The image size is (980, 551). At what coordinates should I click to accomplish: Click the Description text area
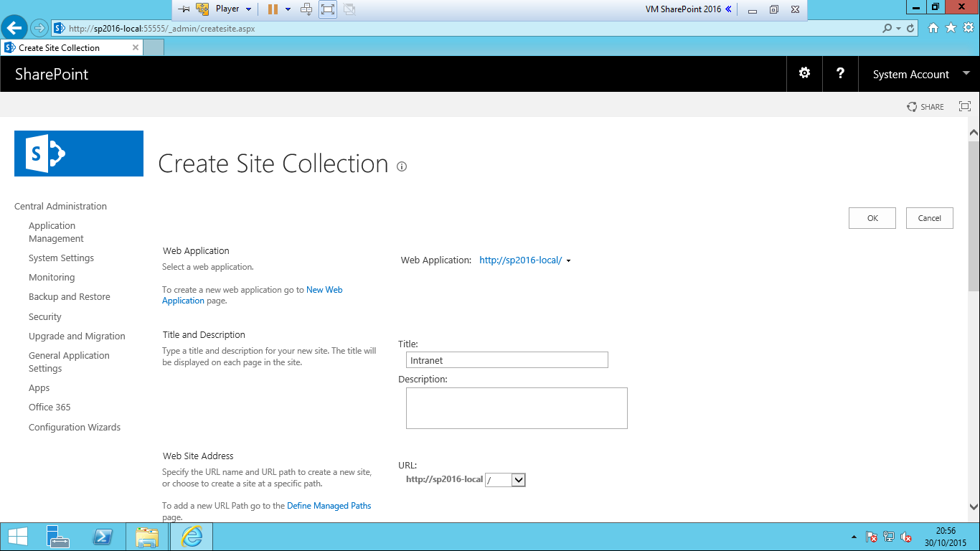517,408
